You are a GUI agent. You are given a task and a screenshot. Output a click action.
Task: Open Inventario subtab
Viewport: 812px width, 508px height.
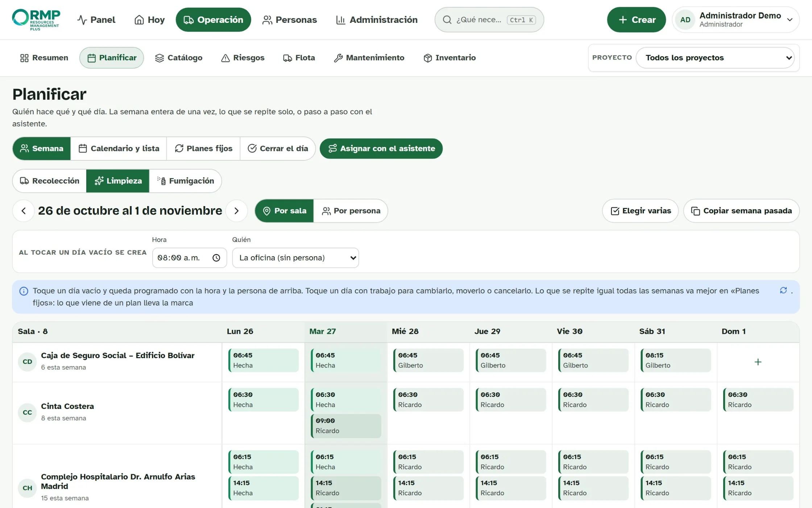tap(449, 58)
